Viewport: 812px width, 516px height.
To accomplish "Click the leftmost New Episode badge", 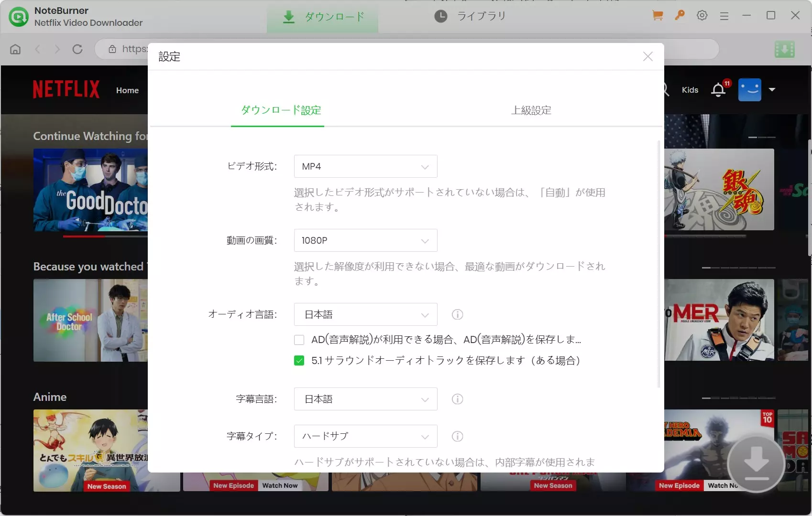I will coord(233,485).
